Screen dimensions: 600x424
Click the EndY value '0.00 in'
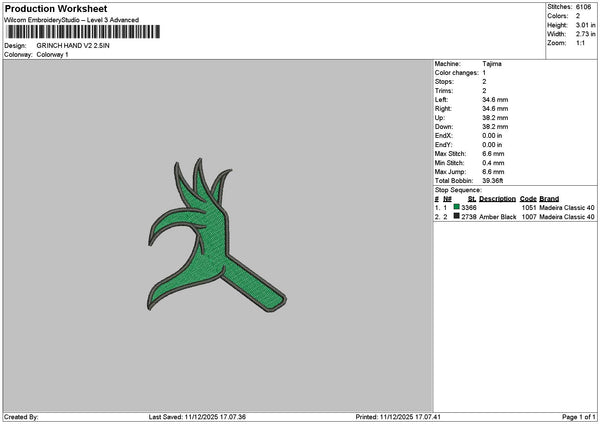point(492,145)
